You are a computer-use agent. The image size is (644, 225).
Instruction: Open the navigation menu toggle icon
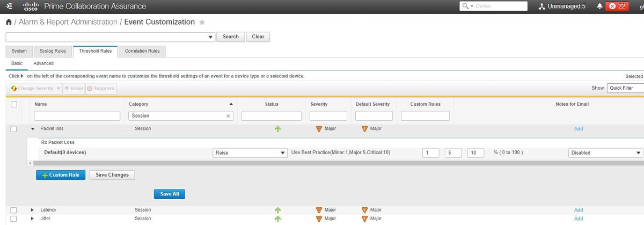click(x=9, y=6)
